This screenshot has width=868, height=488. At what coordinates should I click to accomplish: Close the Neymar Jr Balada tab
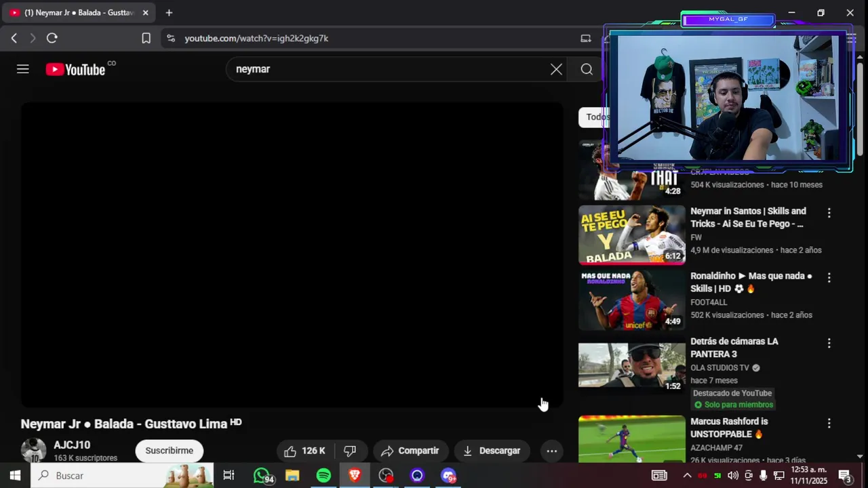pyautogui.click(x=145, y=13)
